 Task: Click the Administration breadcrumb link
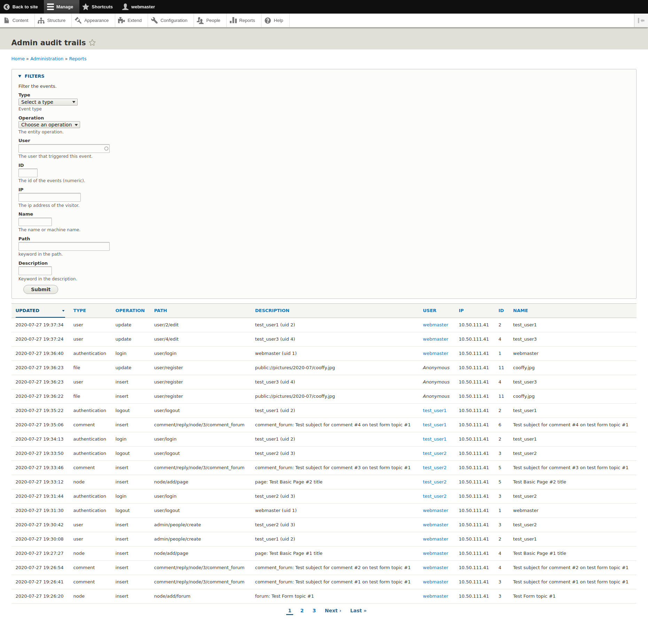(x=47, y=59)
